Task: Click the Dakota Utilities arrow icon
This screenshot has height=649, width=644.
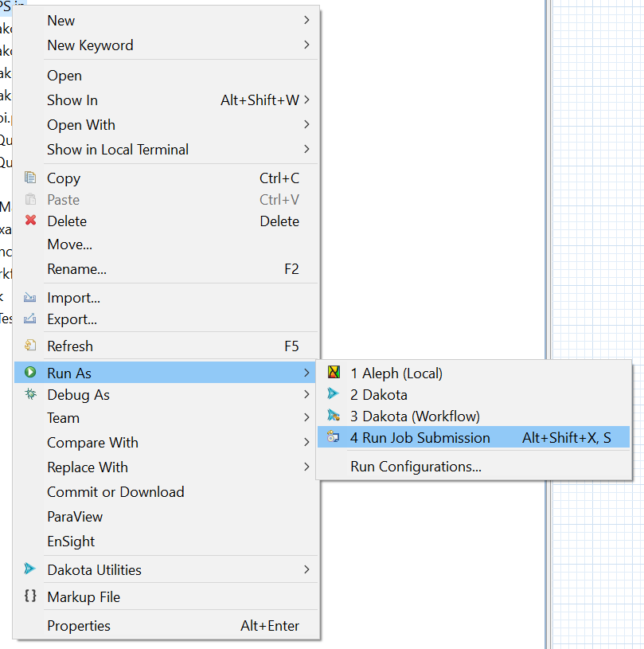Action: [30, 569]
